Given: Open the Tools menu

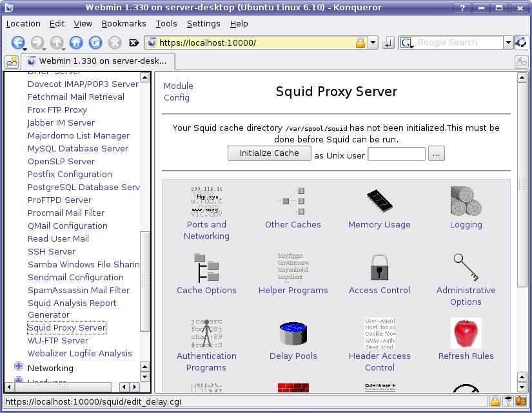Looking at the screenshot, I should pyautogui.click(x=166, y=24).
